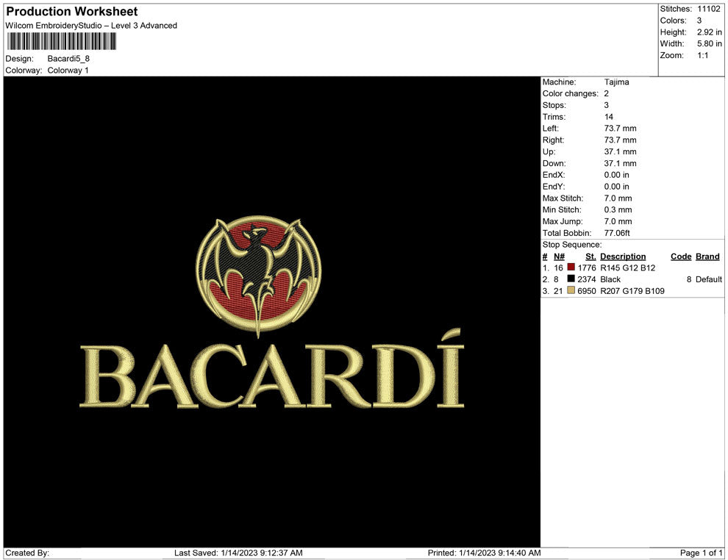This screenshot has height=560, width=728.
Task: Click the Machine value Tajima
Action: 616,82
